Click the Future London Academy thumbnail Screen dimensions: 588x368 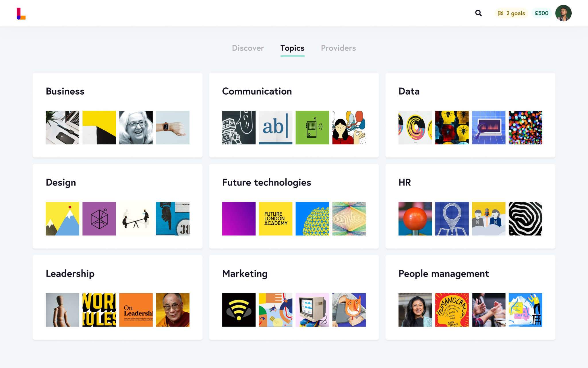[276, 219]
